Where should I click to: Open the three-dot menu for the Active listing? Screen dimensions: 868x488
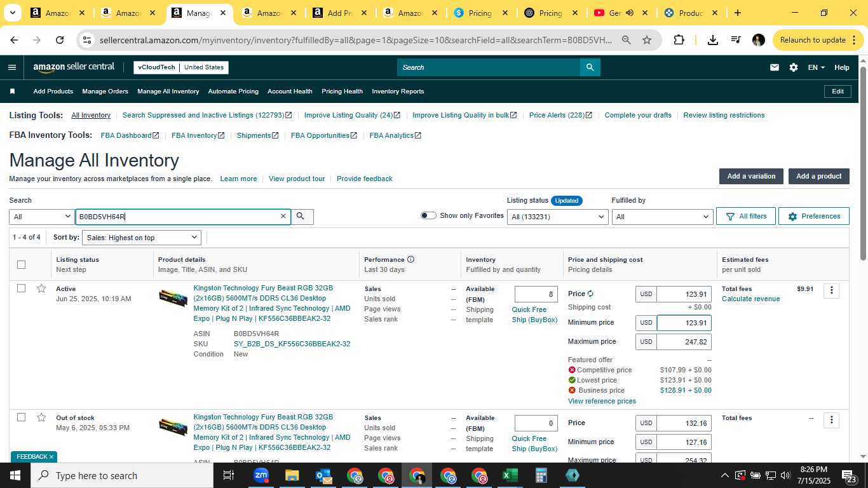(831, 291)
